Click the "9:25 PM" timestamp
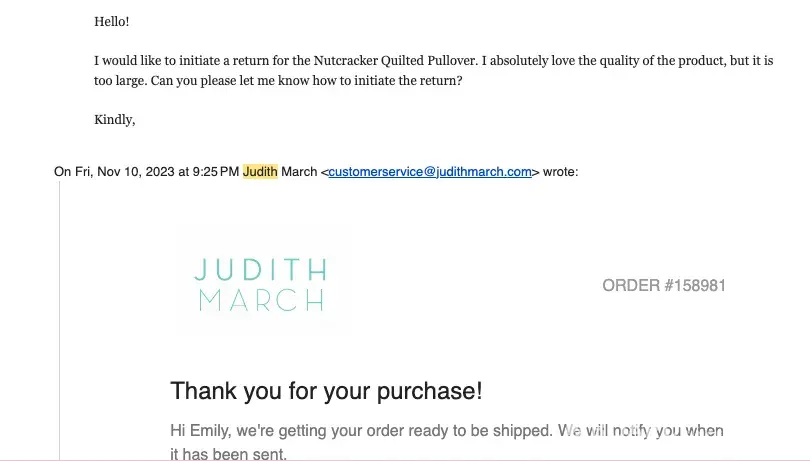810x461 pixels. tap(216, 172)
